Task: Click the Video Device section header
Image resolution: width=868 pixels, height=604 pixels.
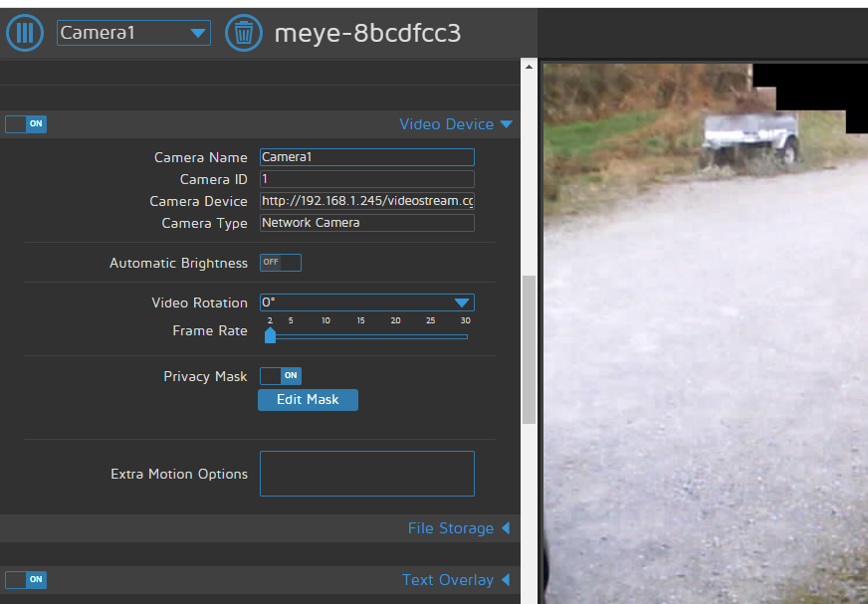Action: tap(447, 123)
